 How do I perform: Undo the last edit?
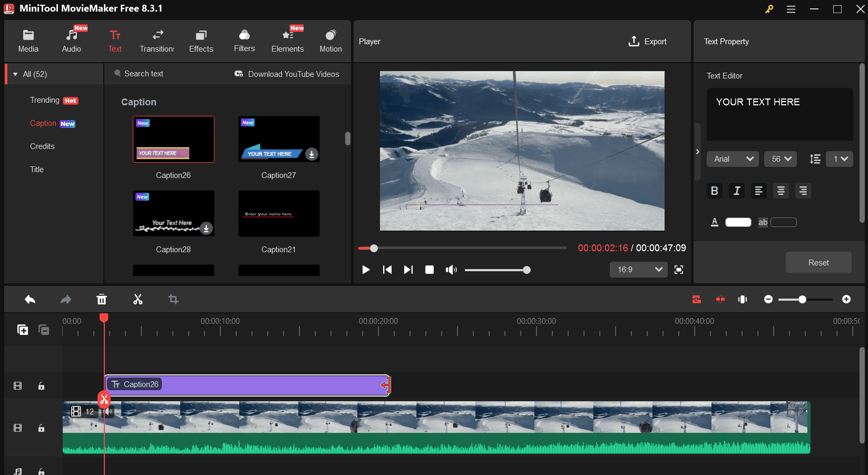point(30,299)
